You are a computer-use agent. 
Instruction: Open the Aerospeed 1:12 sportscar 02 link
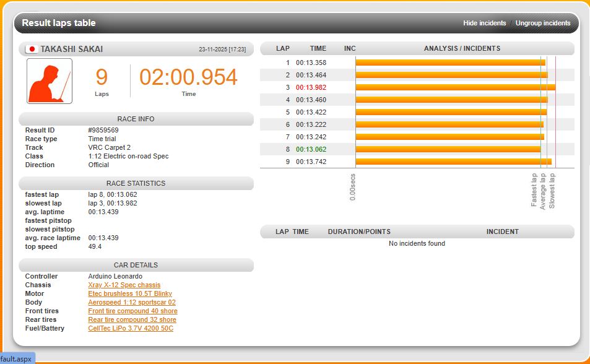tap(132, 303)
